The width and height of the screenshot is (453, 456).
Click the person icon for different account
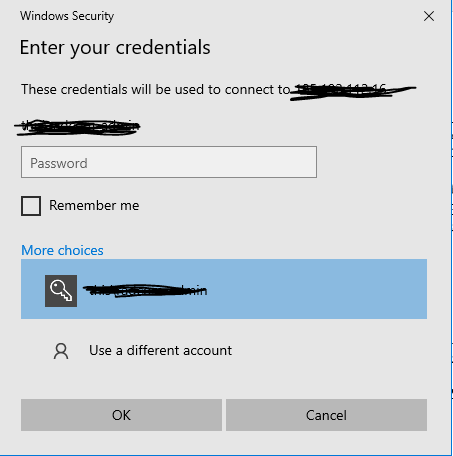[x=61, y=351]
